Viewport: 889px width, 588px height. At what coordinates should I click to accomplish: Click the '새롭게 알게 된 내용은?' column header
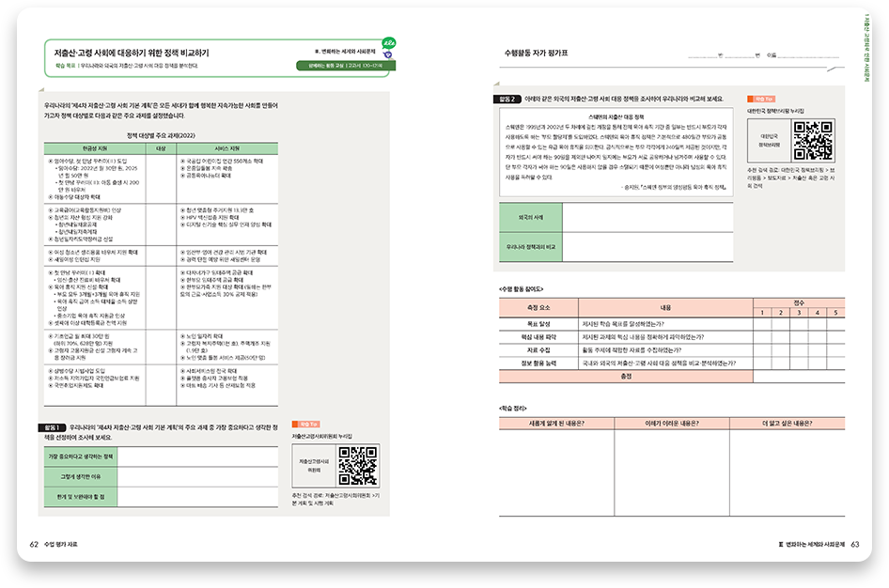click(x=556, y=424)
